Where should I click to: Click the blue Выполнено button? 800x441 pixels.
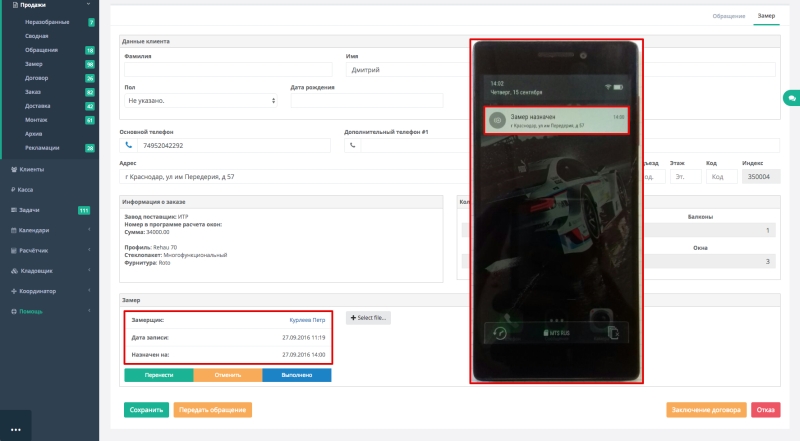[x=296, y=375]
